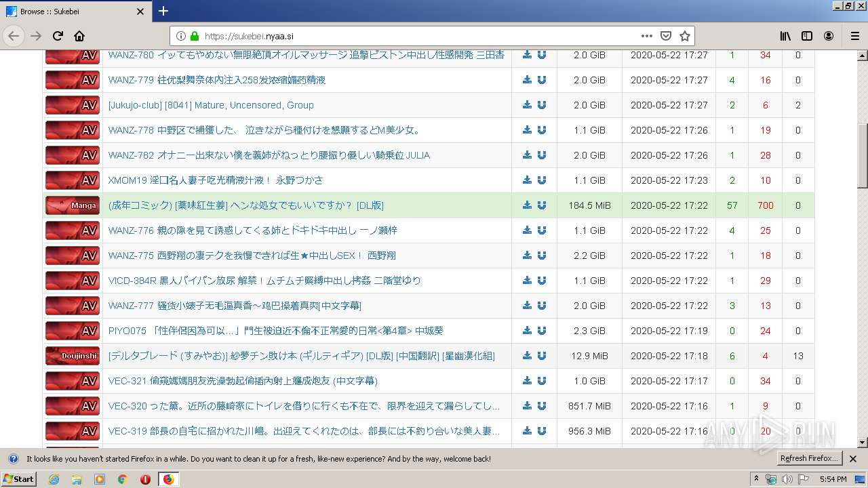This screenshot has width=868, height=488.
Task: Click the AV category icon on XMOM19 row
Action: click(x=73, y=180)
